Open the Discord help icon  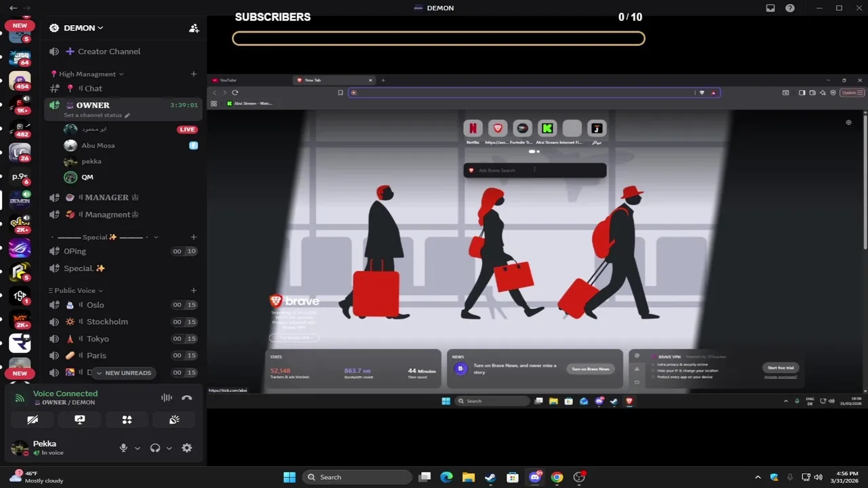[790, 8]
